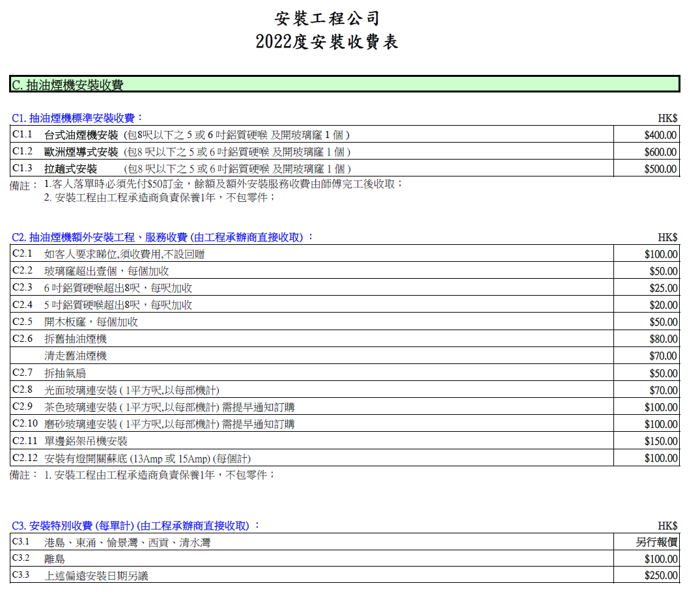Click the blue C1. 抽油煙機標準安裝收費 heading
700x605 pixels.
coord(77,118)
